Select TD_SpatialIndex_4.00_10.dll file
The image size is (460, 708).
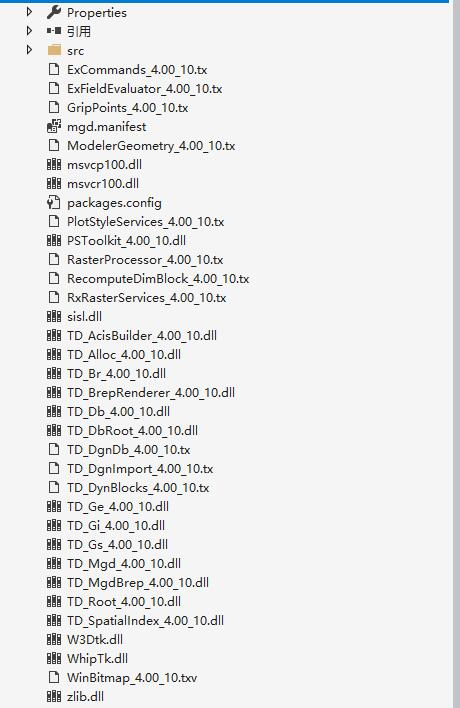tap(145, 620)
